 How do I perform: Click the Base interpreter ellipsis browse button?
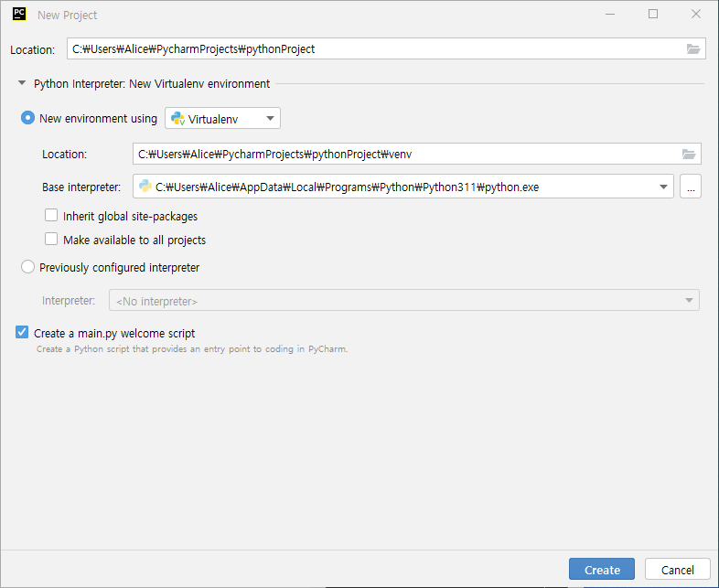point(691,187)
